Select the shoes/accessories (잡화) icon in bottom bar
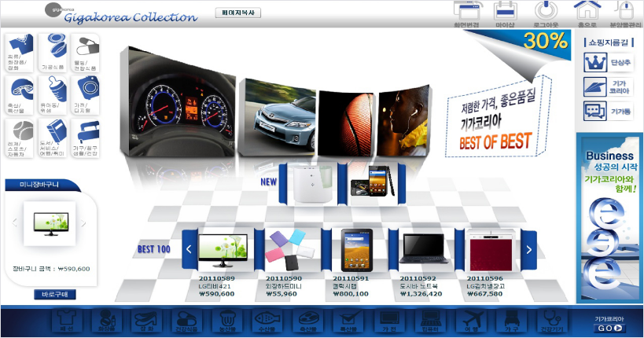This screenshot has width=644, height=338. (146, 321)
